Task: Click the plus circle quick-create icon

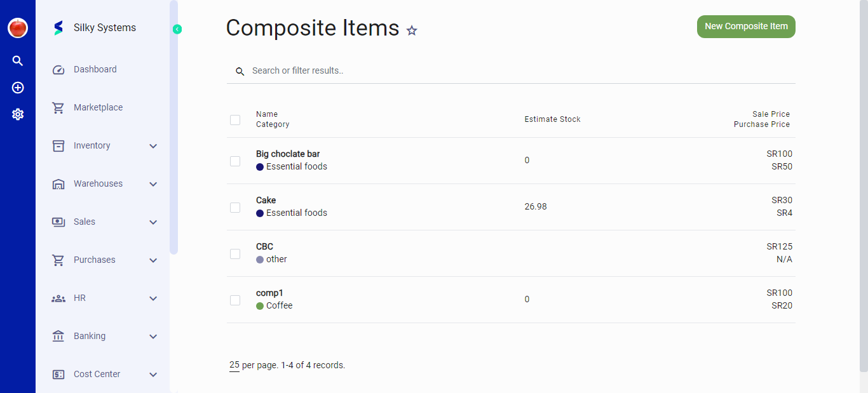Action: [17, 88]
